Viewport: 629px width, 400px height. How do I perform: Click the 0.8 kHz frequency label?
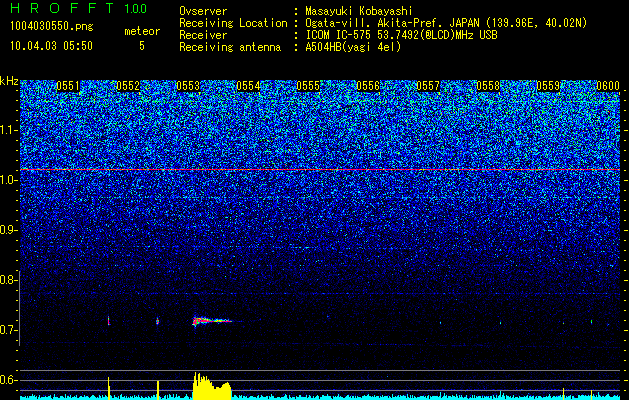coord(8,280)
